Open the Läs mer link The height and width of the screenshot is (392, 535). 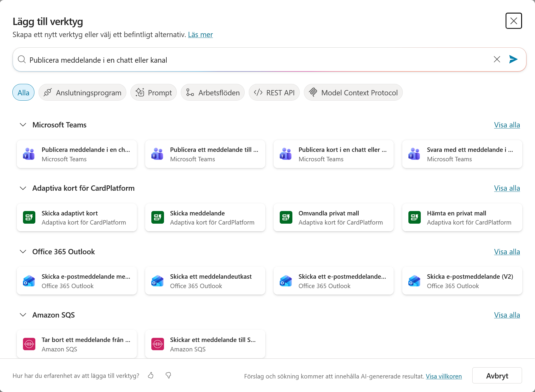point(200,35)
